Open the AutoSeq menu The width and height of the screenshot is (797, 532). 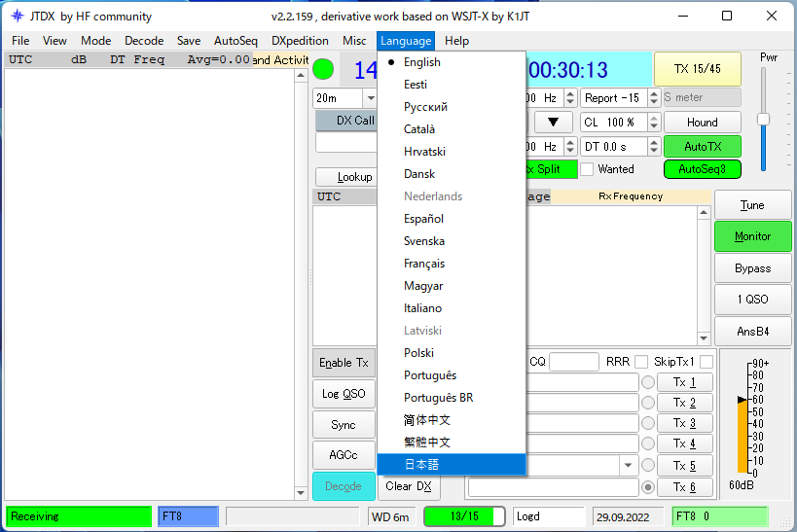[x=235, y=41]
